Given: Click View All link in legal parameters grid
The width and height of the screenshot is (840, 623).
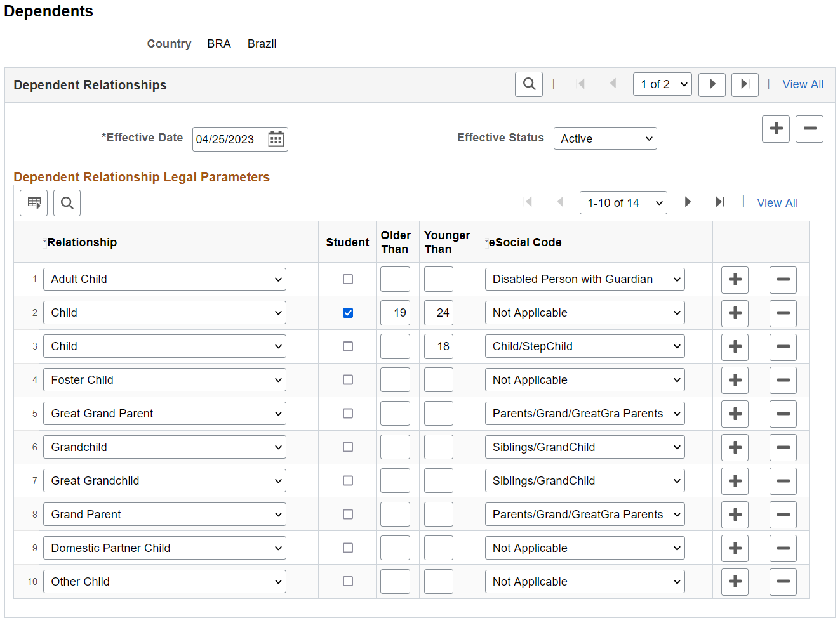Looking at the screenshot, I should 777,203.
